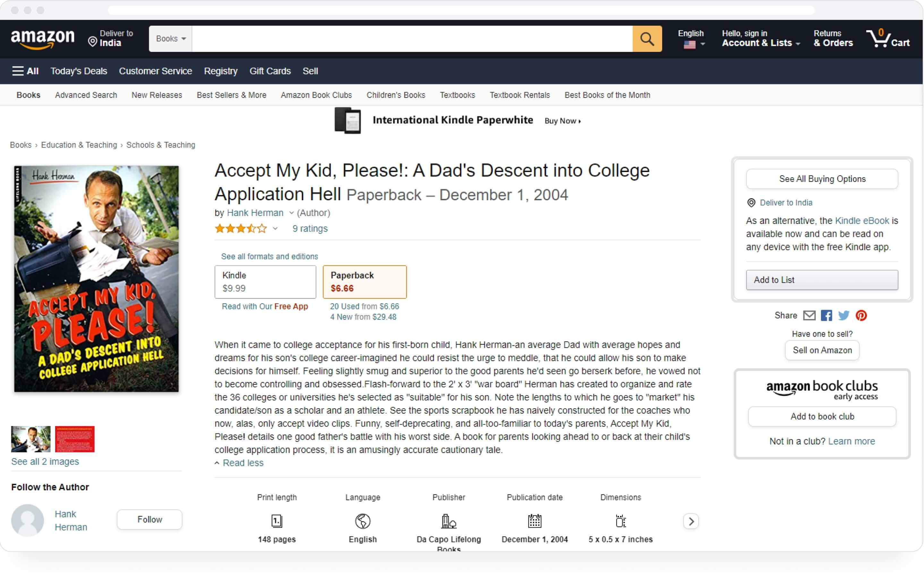Open 20 Used from $6.66 link

pos(364,306)
